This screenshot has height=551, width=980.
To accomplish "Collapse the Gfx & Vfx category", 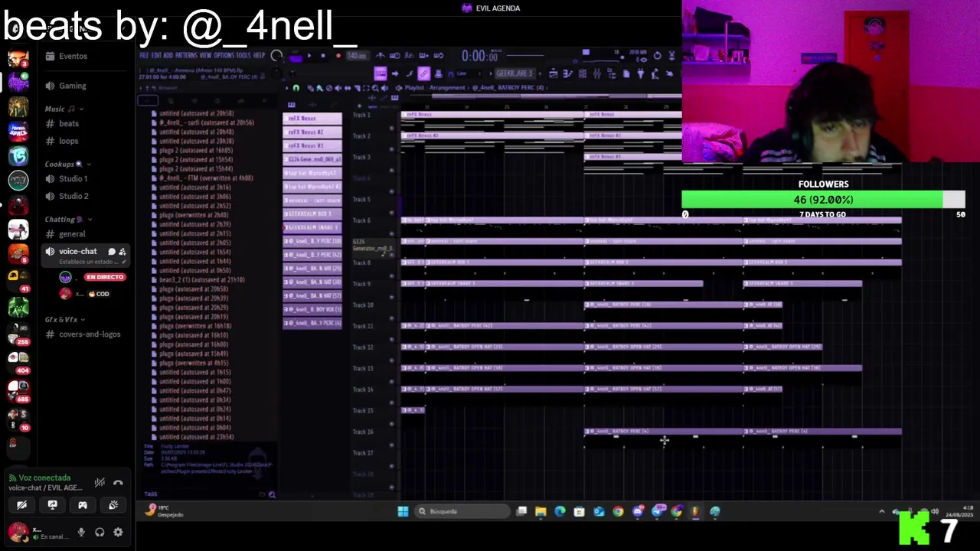I will pos(64,319).
